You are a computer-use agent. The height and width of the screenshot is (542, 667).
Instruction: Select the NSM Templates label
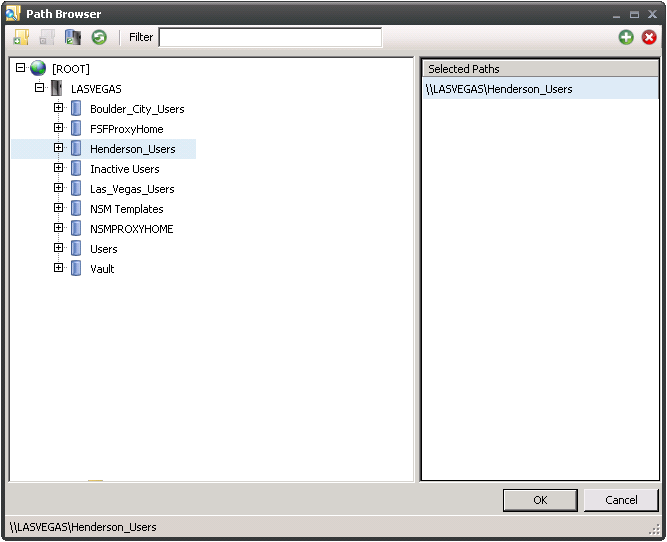coord(127,209)
